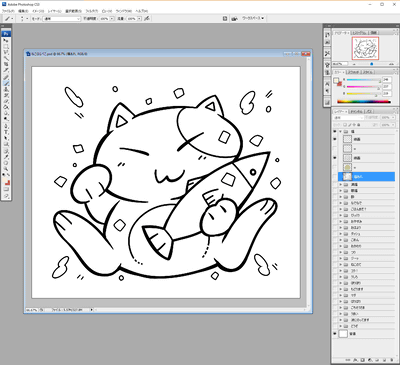400x365 pixels.
Task: Click the Navigator zoom in icon
Action: click(391, 64)
